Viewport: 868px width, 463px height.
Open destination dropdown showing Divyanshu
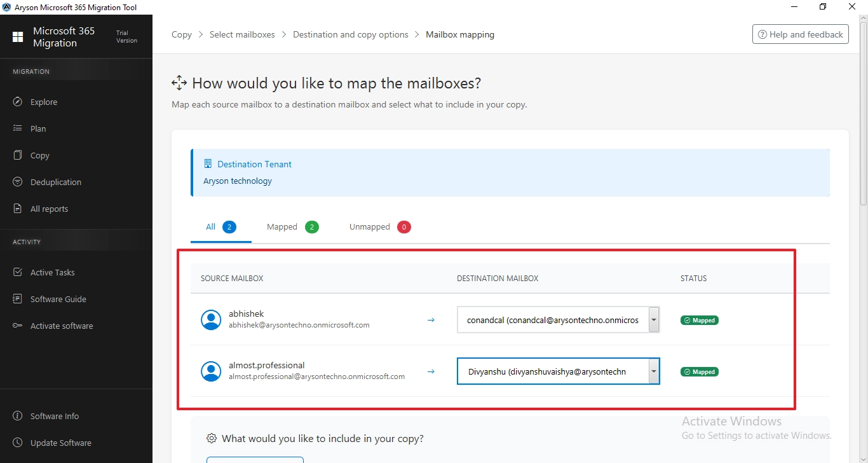(558, 371)
